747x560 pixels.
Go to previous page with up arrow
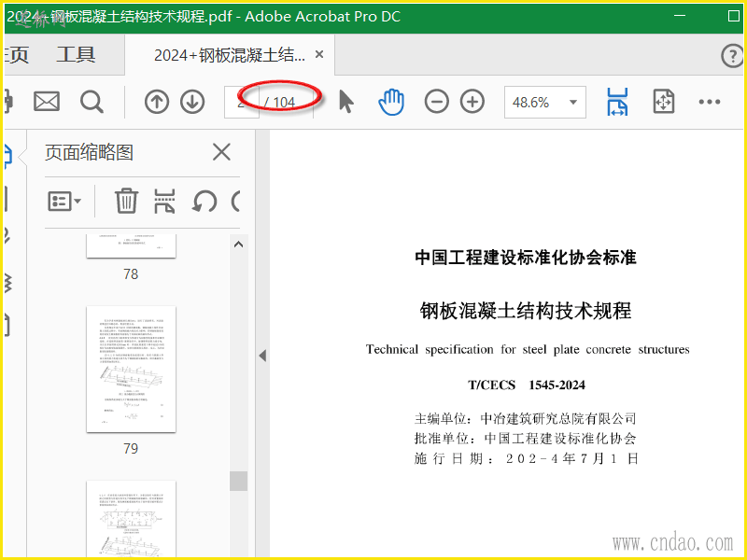coord(157,102)
